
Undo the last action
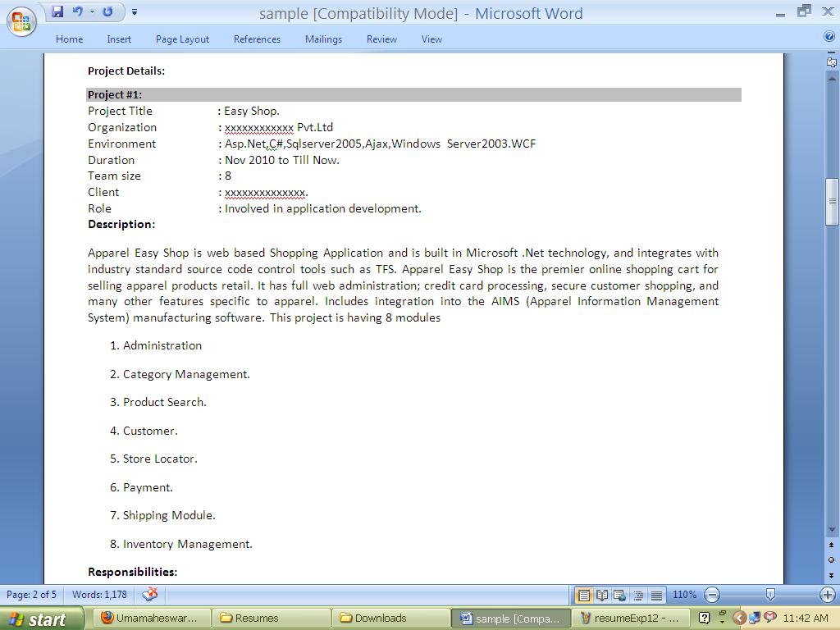click(x=77, y=11)
